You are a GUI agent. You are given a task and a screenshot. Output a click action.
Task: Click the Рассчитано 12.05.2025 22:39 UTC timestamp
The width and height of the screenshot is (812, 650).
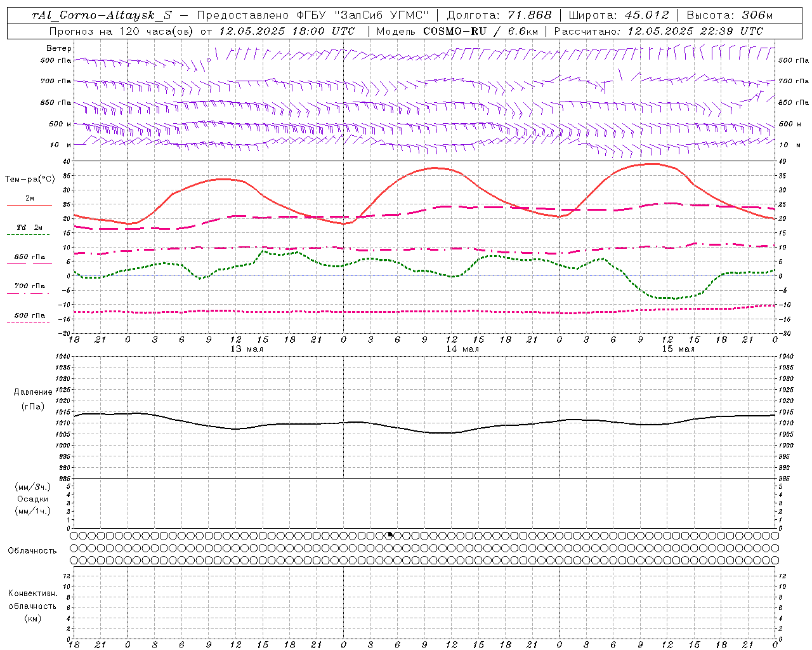pos(658,31)
